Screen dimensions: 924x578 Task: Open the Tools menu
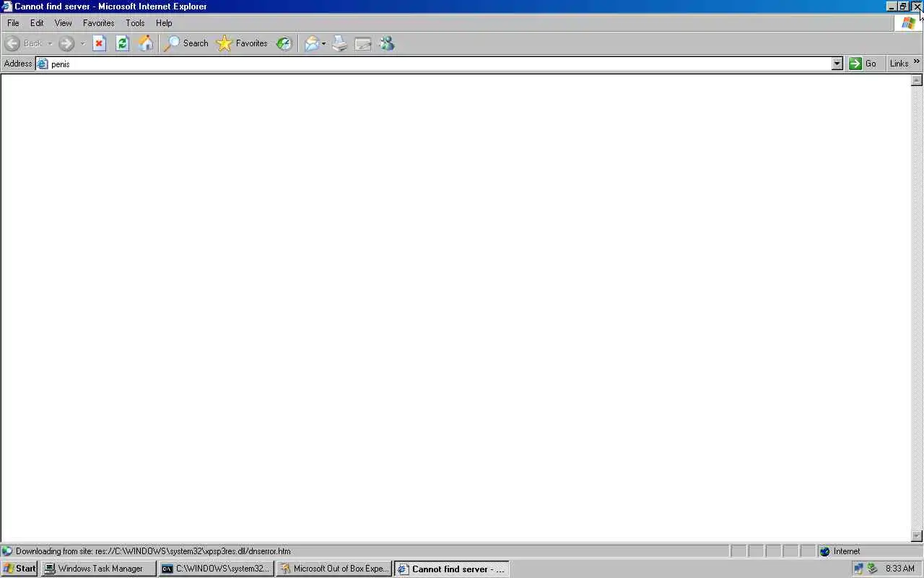click(135, 23)
